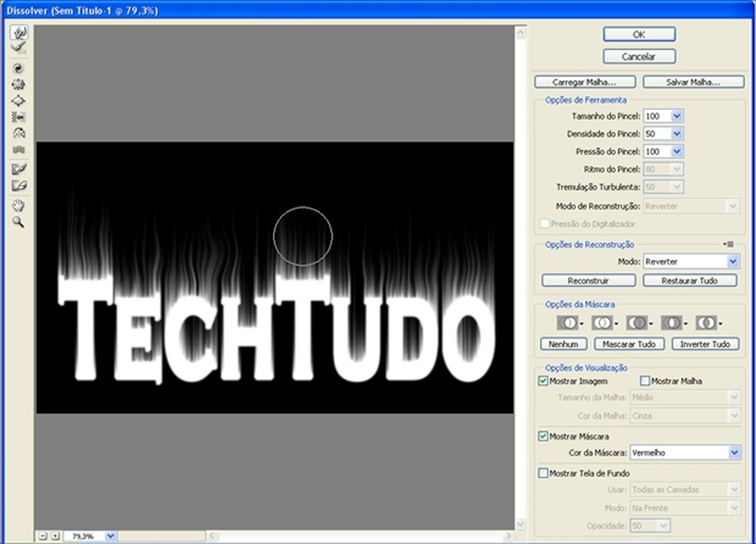Activate the Hand tool
This screenshot has width=756, height=544.
coord(19,205)
